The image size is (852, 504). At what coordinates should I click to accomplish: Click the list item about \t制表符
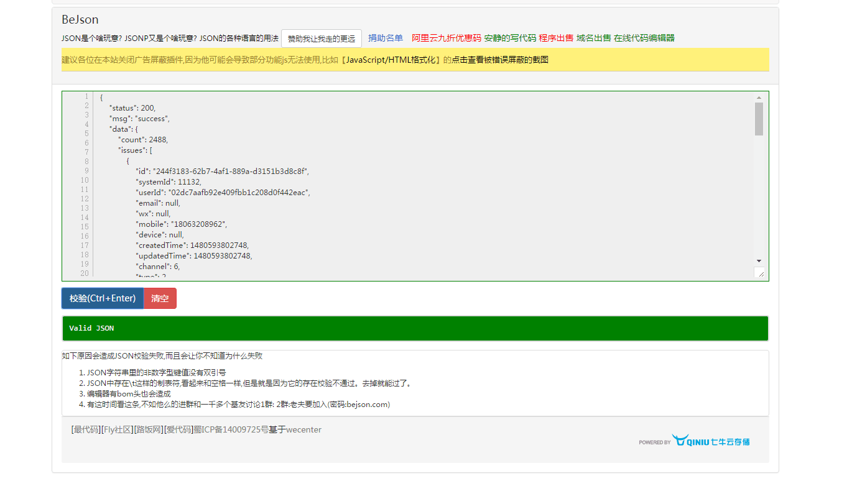pos(250,383)
